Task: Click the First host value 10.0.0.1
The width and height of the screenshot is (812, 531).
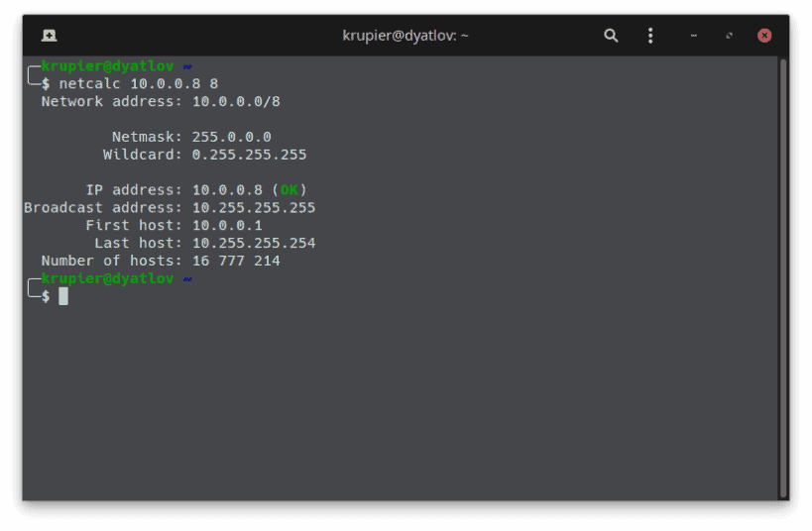Action: [x=227, y=226]
